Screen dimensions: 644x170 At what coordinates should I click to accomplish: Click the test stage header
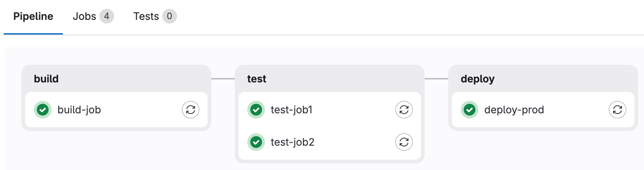pos(256,79)
